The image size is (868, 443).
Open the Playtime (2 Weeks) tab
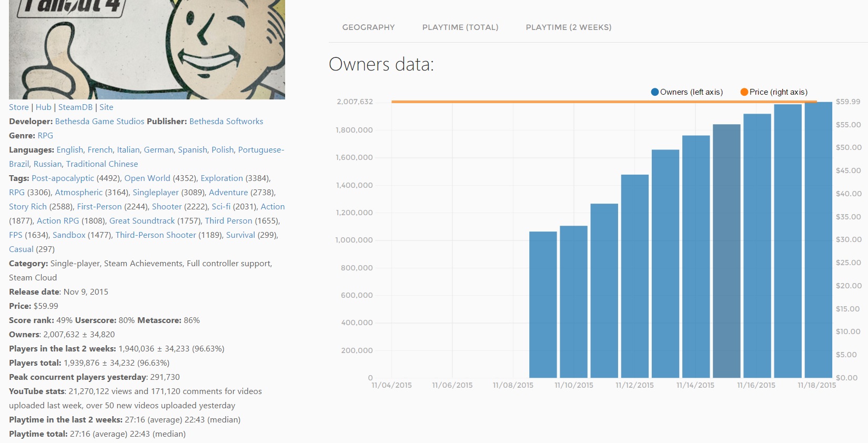pyautogui.click(x=569, y=27)
